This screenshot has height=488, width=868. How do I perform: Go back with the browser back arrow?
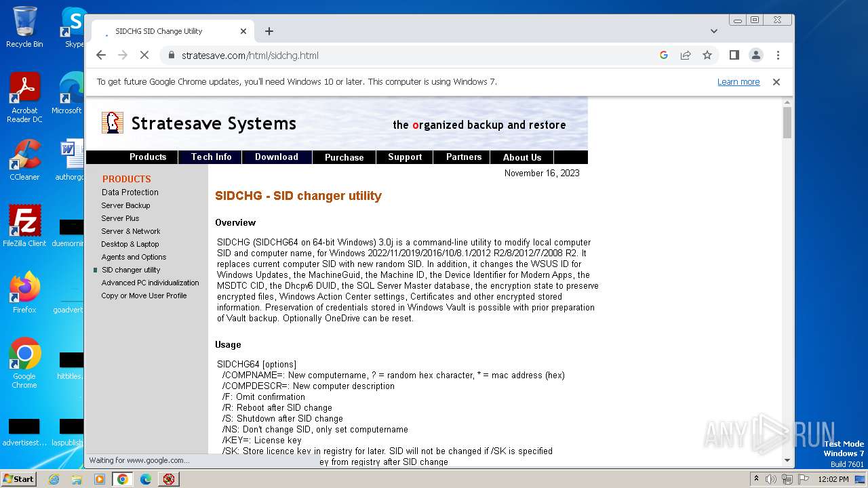pyautogui.click(x=101, y=55)
